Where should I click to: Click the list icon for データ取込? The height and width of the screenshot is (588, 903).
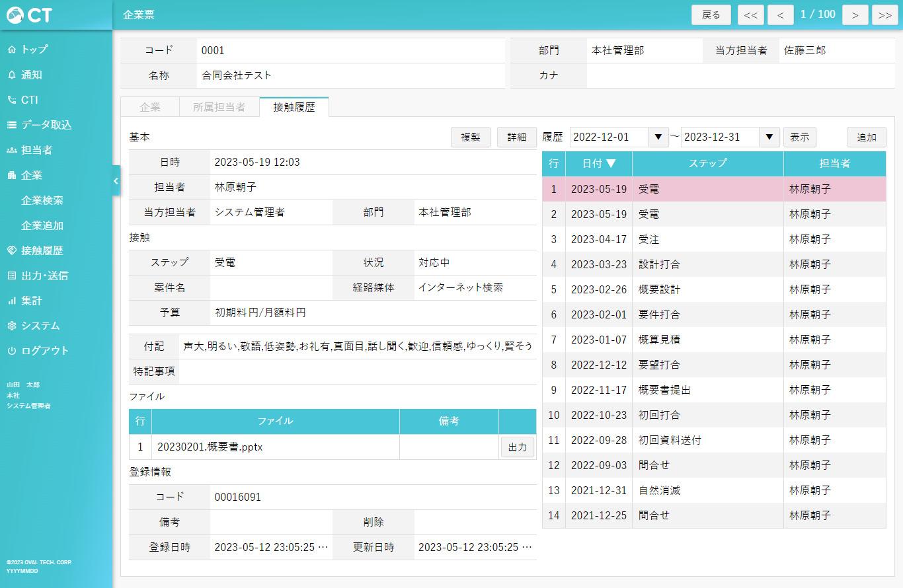pos(12,125)
